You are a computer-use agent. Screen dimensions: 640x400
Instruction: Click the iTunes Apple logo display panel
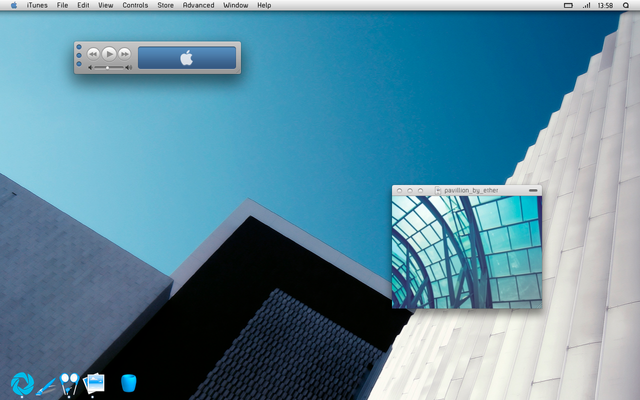(x=187, y=58)
